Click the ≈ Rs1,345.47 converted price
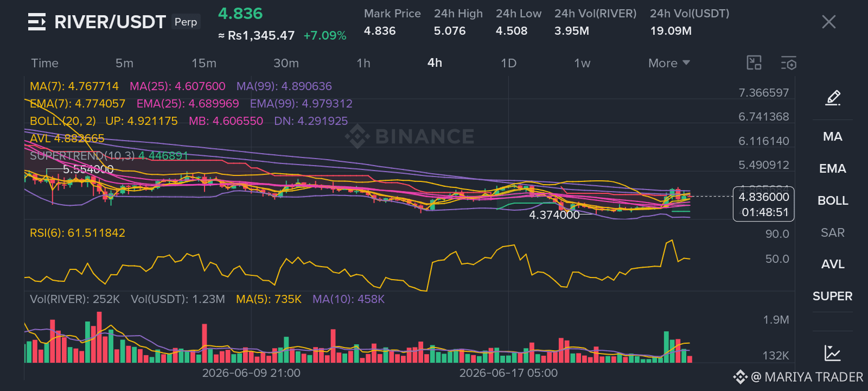Image resolution: width=868 pixels, height=391 pixels. pyautogui.click(x=256, y=36)
